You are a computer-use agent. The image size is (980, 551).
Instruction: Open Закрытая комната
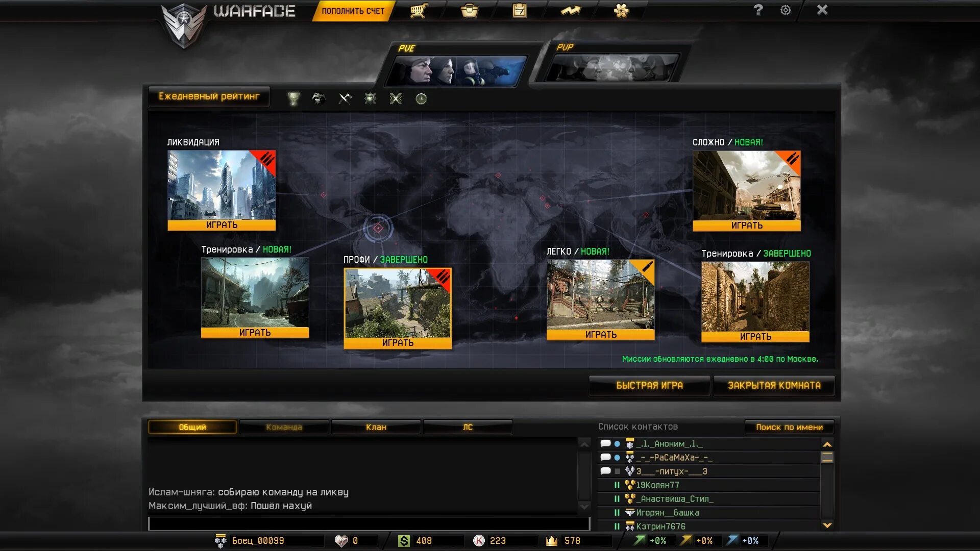[x=774, y=386]
